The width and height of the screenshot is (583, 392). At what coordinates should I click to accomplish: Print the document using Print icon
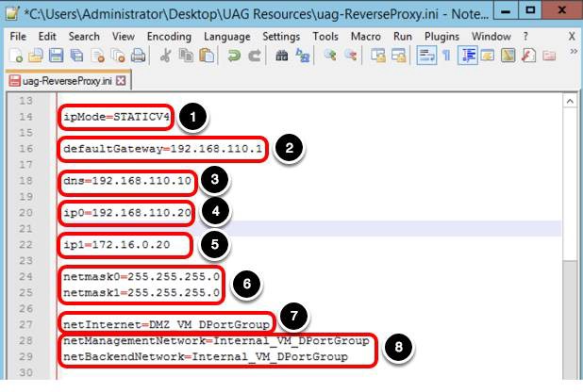click(139, 56)
